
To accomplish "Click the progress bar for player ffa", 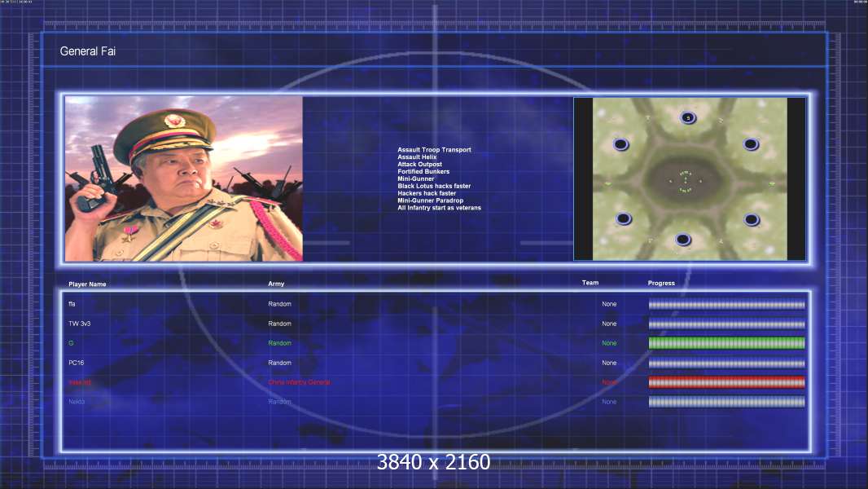I will 727,304.
